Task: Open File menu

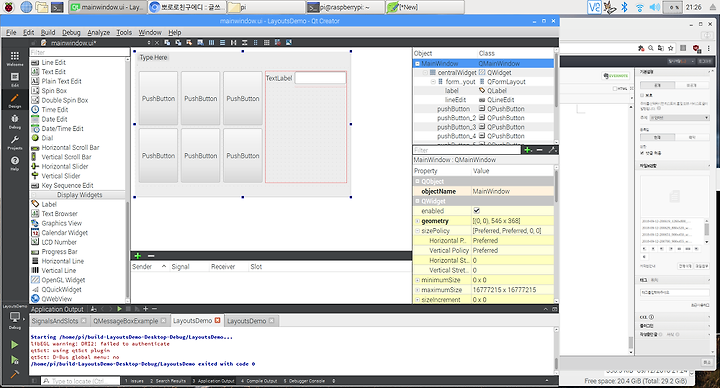Action: (x=11, y=32)
